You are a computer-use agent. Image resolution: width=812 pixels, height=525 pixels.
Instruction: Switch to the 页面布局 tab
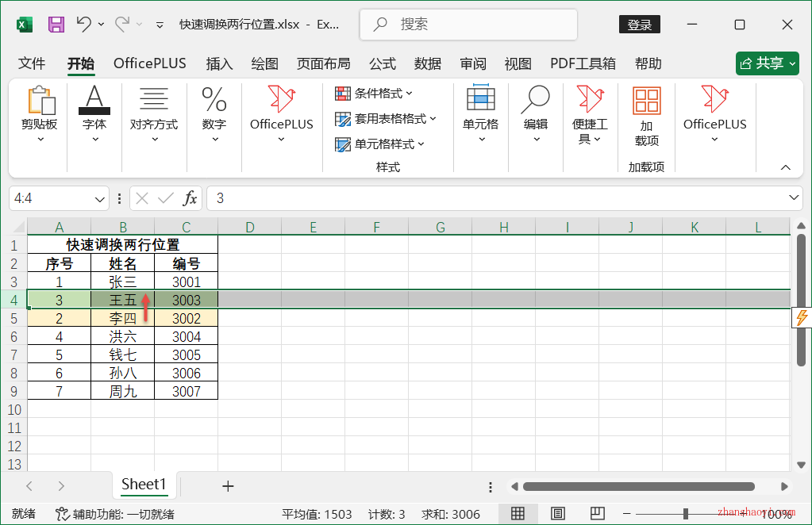click(323, 63)
